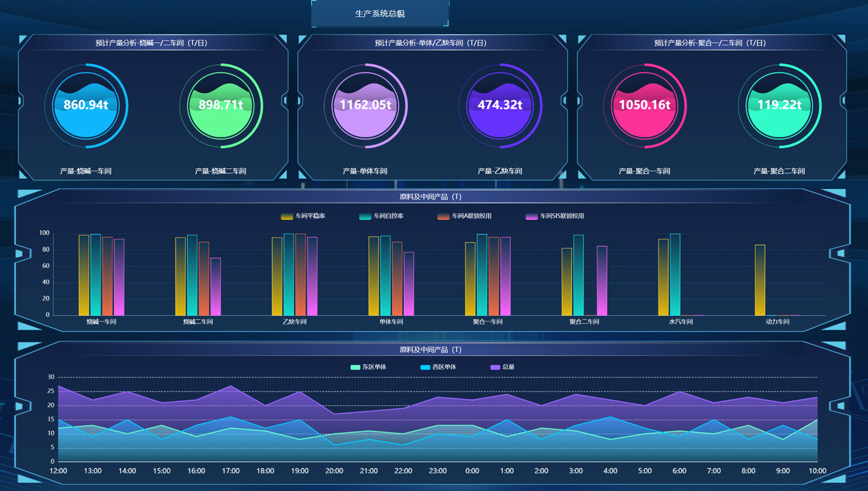Select the 产量-烧碱一车间 gauge label
868x491 pixels.
(86, 171)
